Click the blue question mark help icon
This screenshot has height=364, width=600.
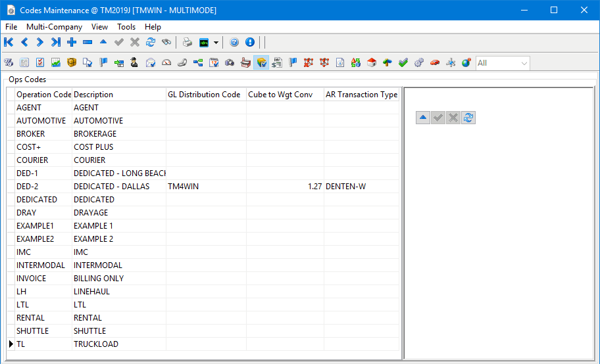tap(234, 43)
